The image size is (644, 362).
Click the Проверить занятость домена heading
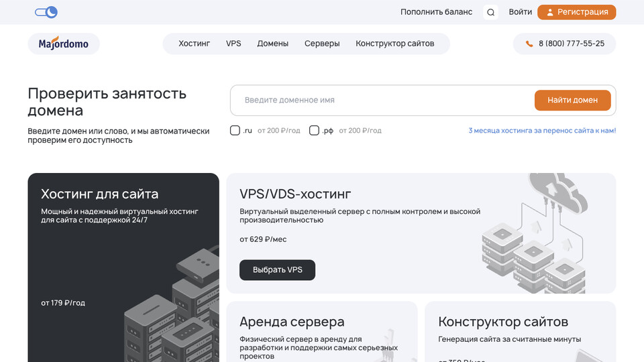(107, 102)
